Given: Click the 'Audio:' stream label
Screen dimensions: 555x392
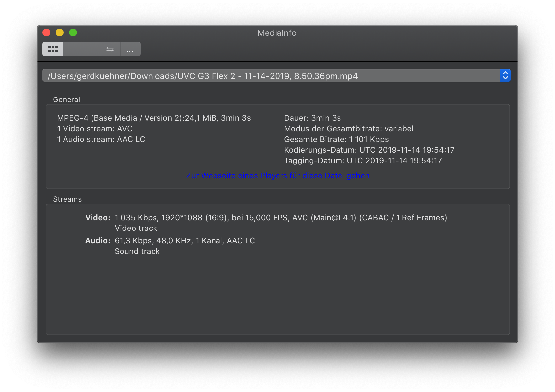Looking at the screenshot, I should tap(97, 241).
